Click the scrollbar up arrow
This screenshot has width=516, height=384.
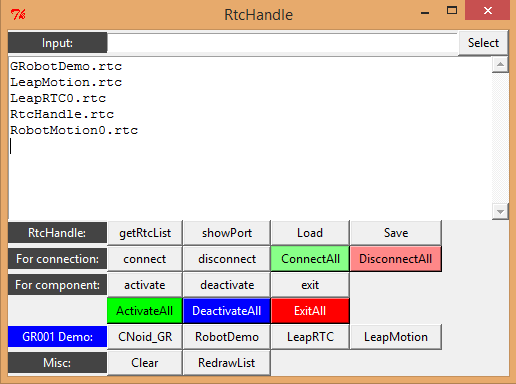[500, 64]
